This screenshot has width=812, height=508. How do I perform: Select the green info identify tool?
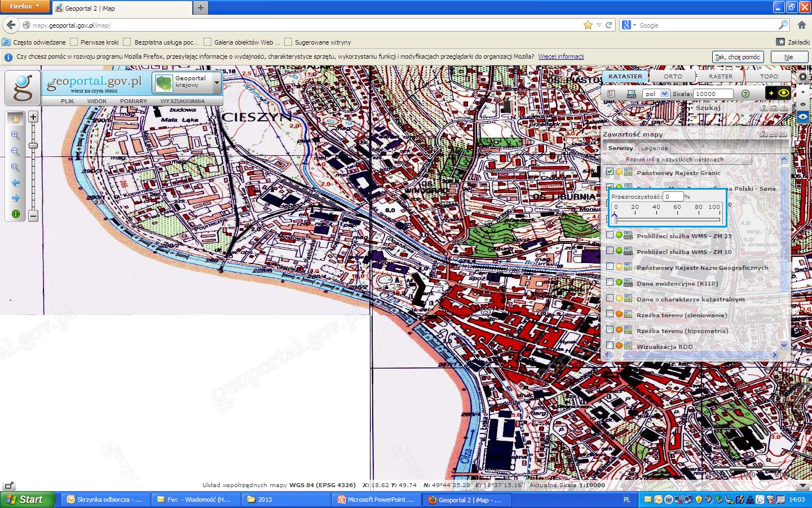click(15, 214)
